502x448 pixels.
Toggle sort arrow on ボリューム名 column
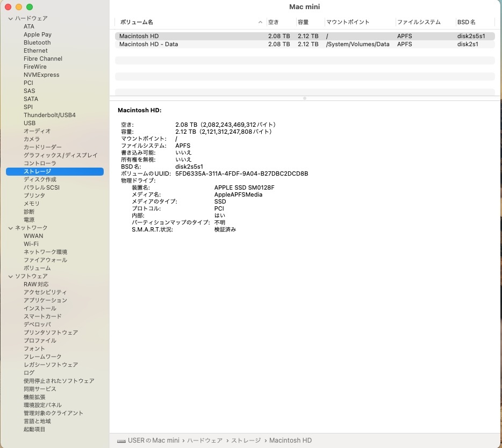(x=260, y=22)
